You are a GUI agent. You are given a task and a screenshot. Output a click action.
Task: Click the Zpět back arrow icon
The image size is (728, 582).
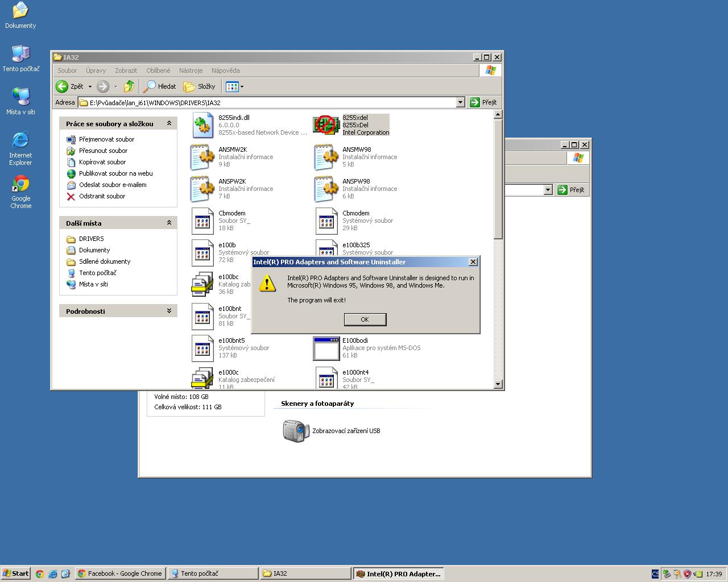coord(62,86)
